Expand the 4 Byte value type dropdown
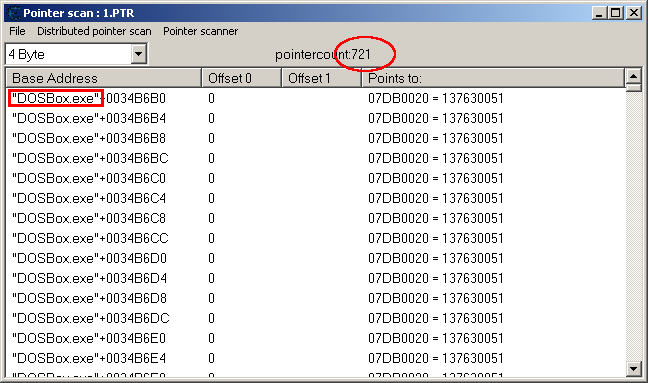 [x=139, y=54]
